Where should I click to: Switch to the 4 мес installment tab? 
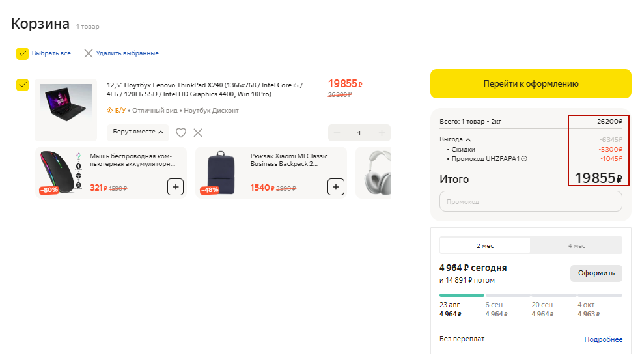pyautogui.click(x=576, y=245)
